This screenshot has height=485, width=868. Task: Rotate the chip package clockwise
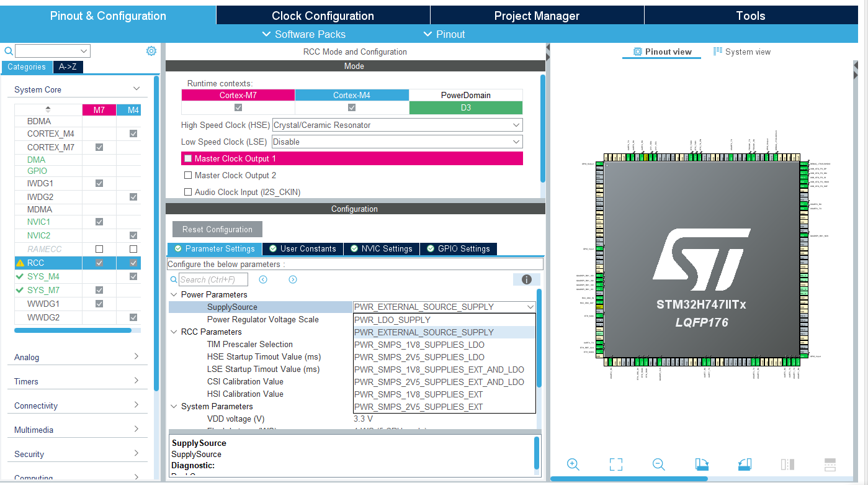702,464
